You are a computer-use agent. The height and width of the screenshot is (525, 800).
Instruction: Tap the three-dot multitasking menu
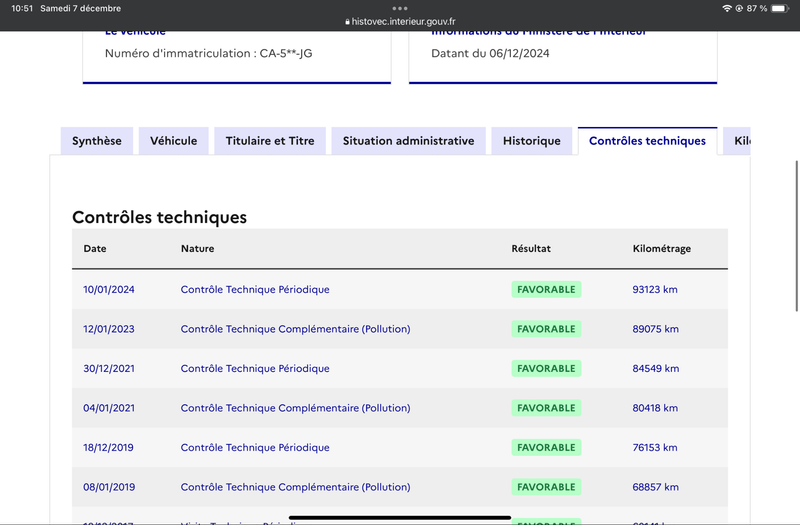(x=400, y=8)
